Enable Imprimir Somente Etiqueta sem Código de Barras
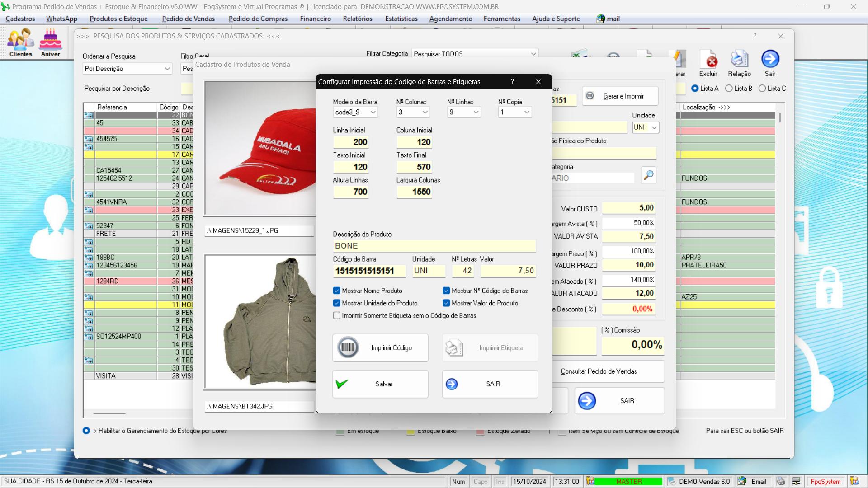The height and width of the screenshot is (488, 868). [336, 315]
